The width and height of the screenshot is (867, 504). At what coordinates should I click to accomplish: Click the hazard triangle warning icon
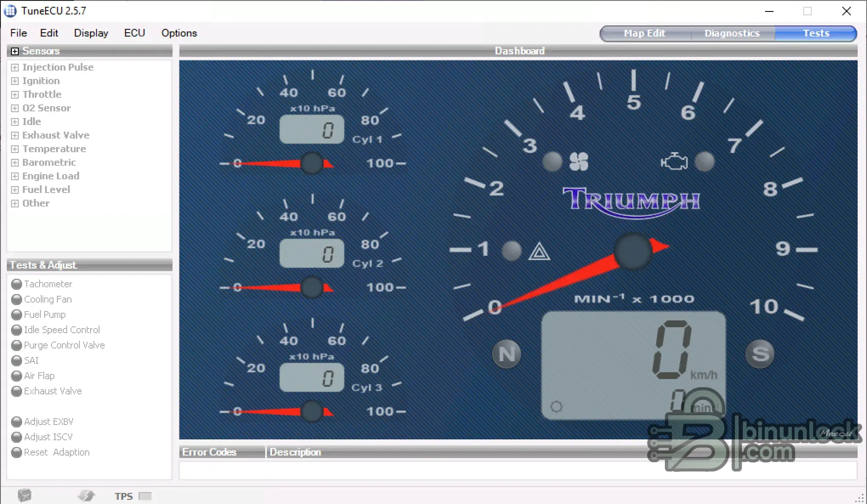pyautogui.click(x=539, y=251)
